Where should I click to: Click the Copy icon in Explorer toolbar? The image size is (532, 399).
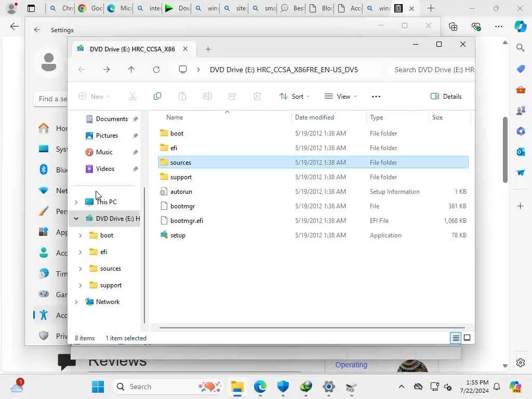[x=157, y=96]
